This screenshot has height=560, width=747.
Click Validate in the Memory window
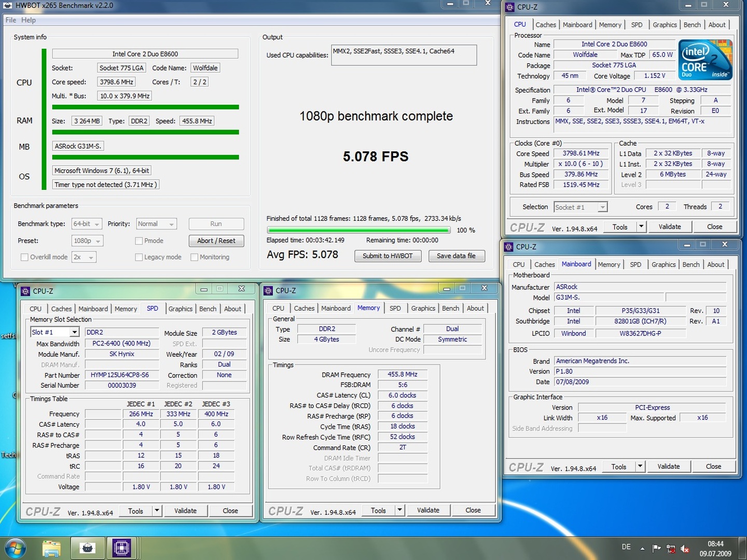[428, 510]
